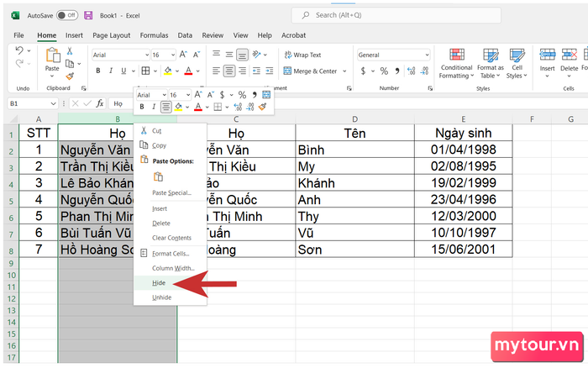Click Decrease Decimal in the Number group
Image resolution: width=588 pixels, height=368 pixels.
(x=424, y=71)
